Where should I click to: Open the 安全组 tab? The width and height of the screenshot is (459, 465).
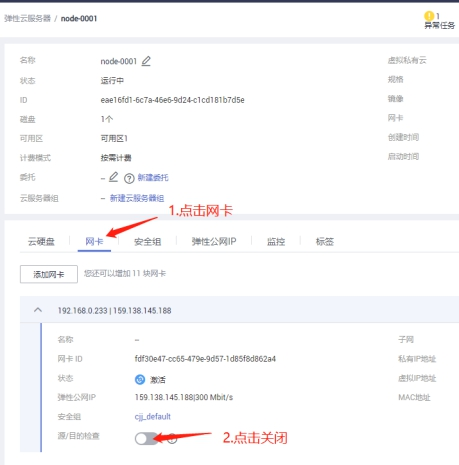point(147,241)
